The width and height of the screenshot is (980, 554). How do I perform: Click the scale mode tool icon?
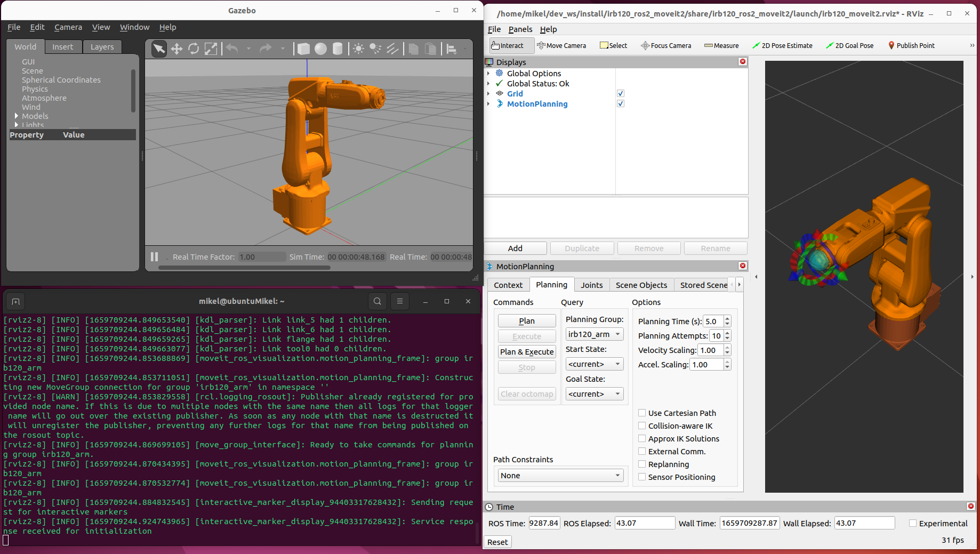tap(211, 49)
